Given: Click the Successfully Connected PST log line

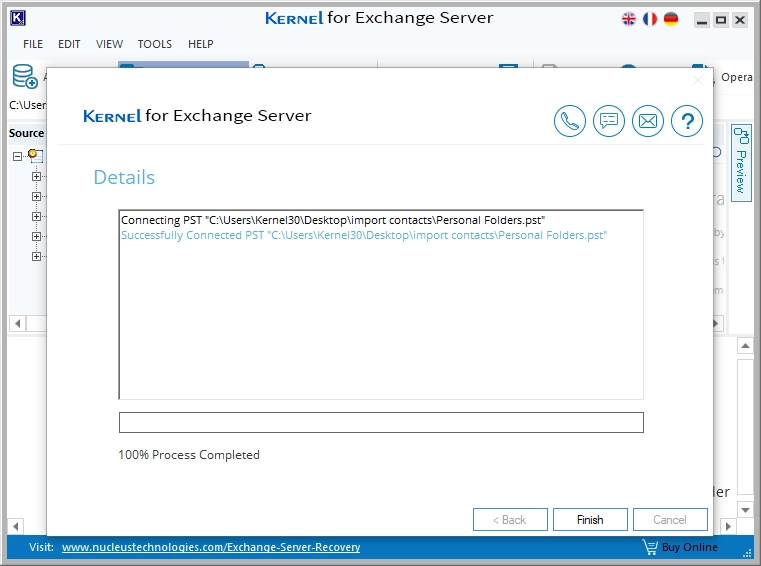Looking at the screenshot, I should [364, 235].
